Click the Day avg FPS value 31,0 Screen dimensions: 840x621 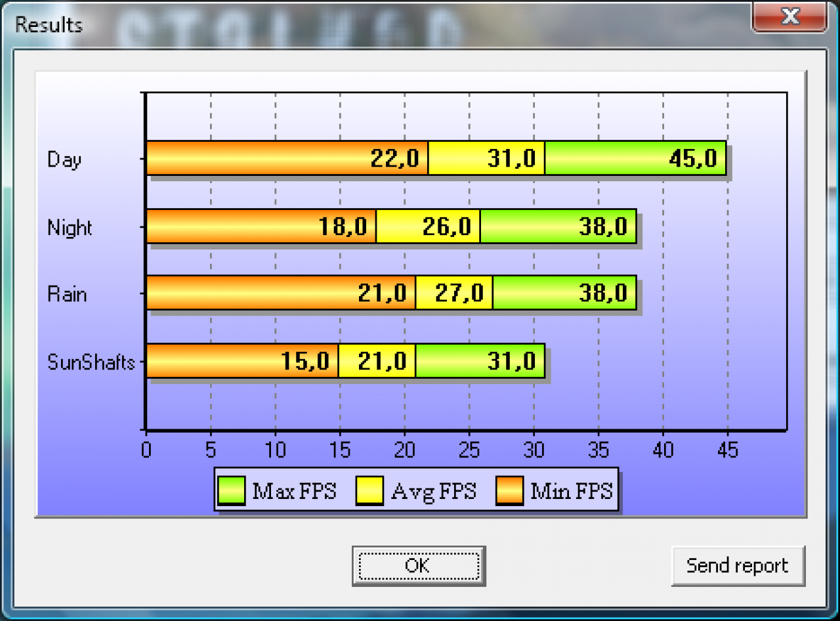[511, 158]
